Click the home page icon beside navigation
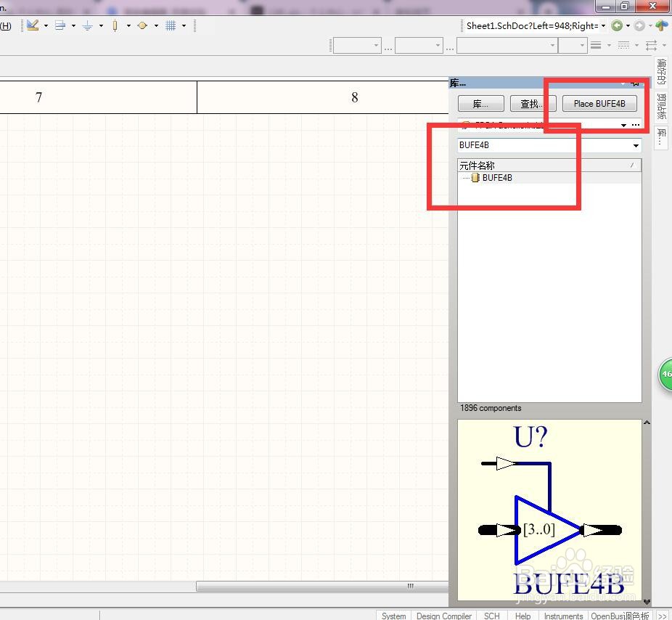Viewport: 672px width, 620px height. (x=661, y=25)
